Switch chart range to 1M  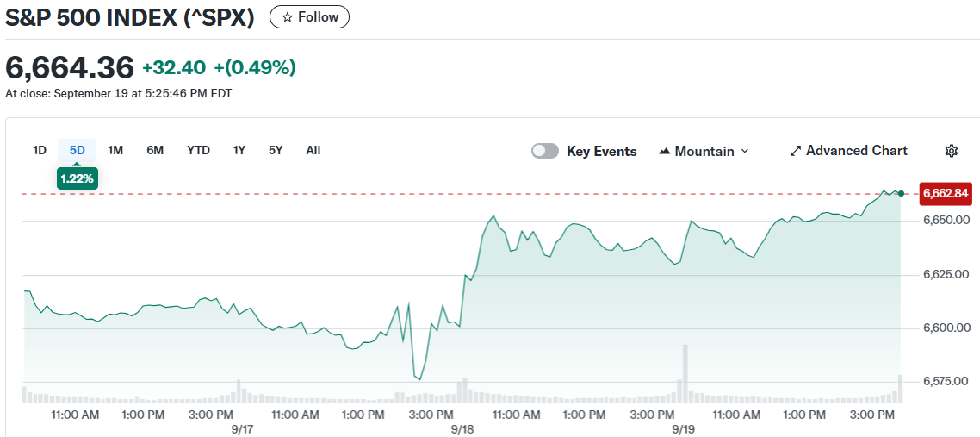click(x=115, y=150)
